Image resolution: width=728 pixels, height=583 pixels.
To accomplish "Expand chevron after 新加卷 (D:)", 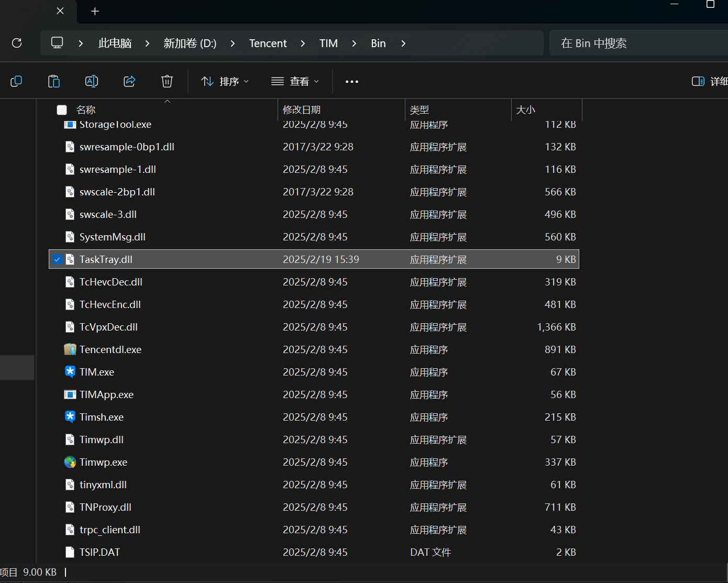I will coord(233,43).
